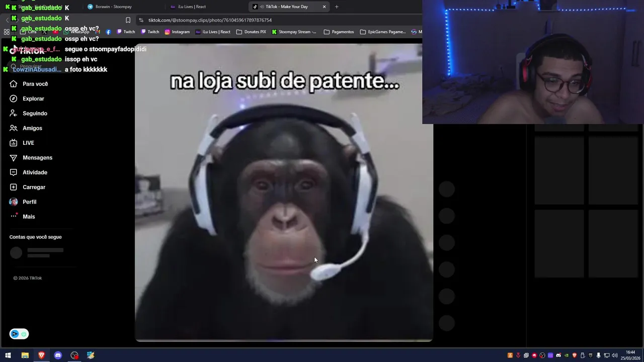Click the NVIDIA icon in system tray
Viewport: 644px width, 362px height.
pos(567,355)
